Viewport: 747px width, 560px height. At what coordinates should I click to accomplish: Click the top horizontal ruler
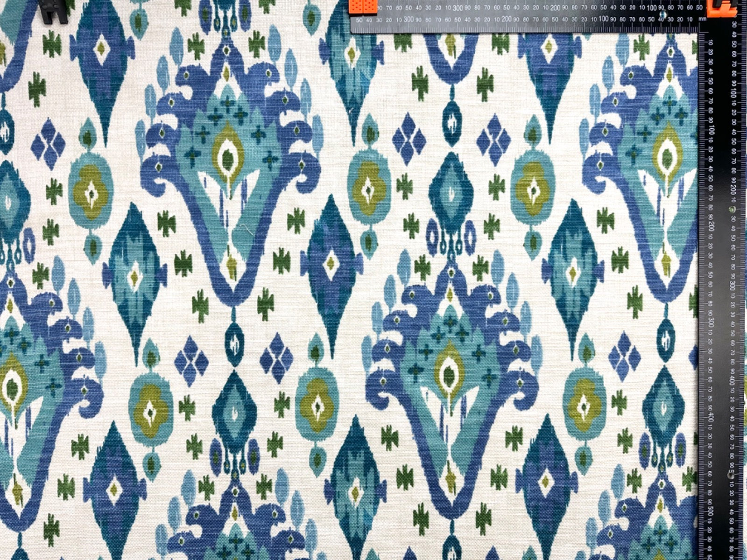point(514,14)
